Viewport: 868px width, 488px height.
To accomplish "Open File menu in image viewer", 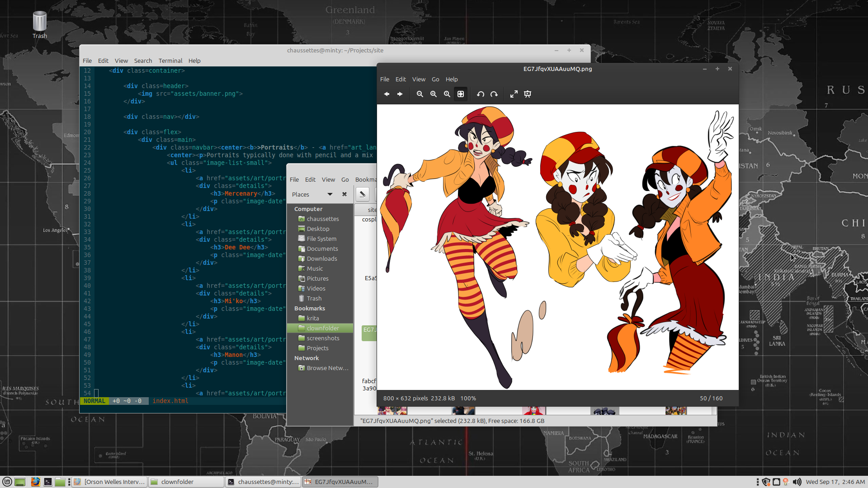I will (385, 79).
